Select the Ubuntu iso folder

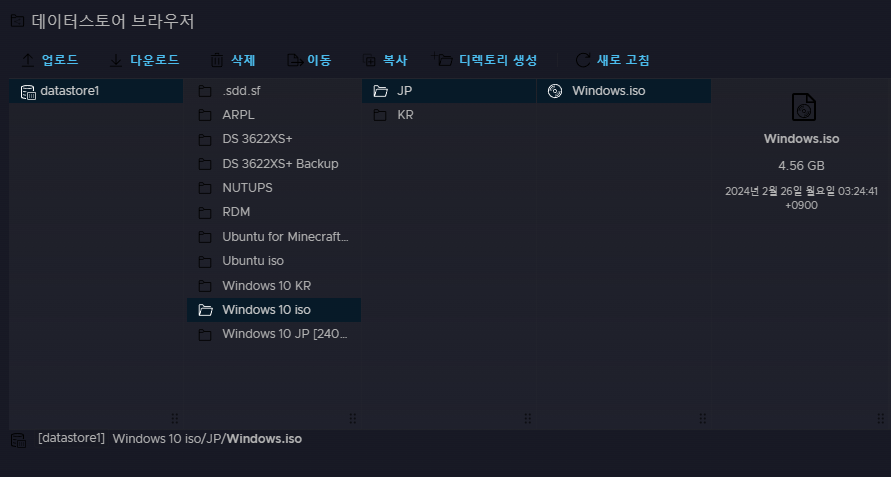point(253,261)
